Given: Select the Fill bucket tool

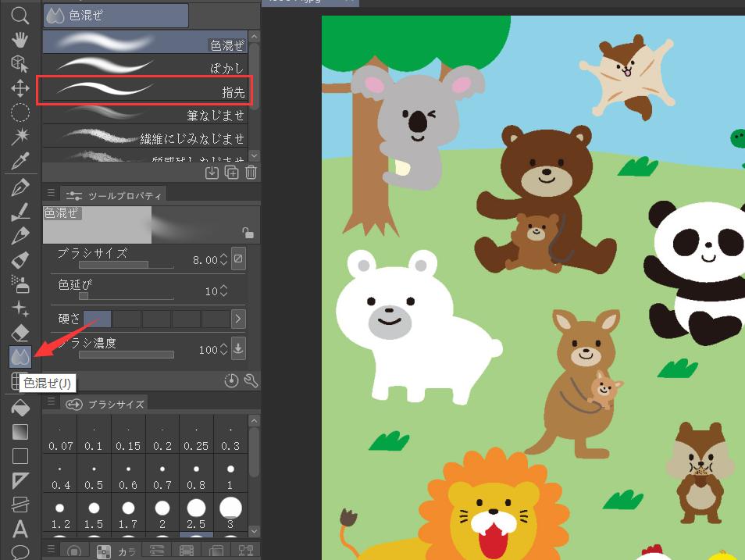Looking at the screenshot, I should (x=20, y=408).
